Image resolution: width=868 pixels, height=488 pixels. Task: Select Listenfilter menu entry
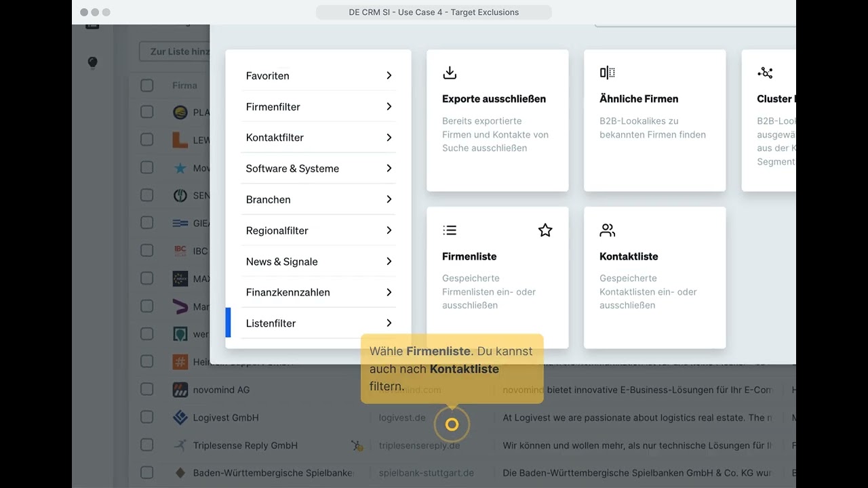318,323
